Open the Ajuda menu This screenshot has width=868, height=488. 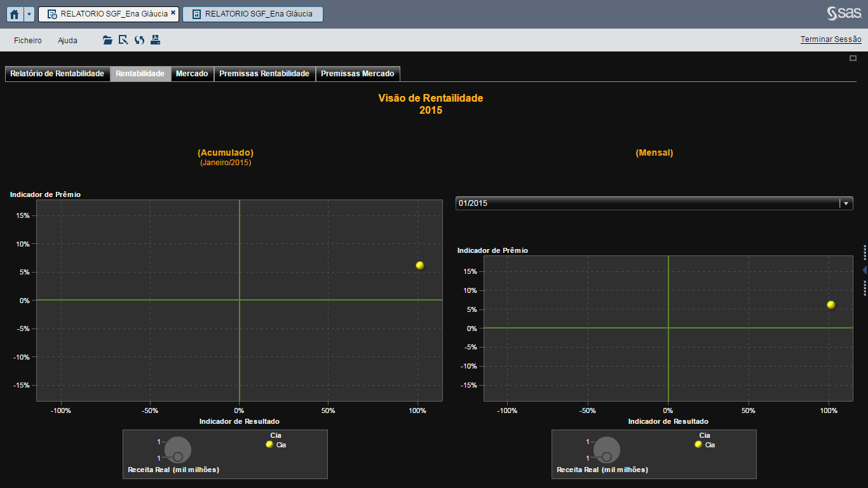pyautogui.click(x=67, y=40)
